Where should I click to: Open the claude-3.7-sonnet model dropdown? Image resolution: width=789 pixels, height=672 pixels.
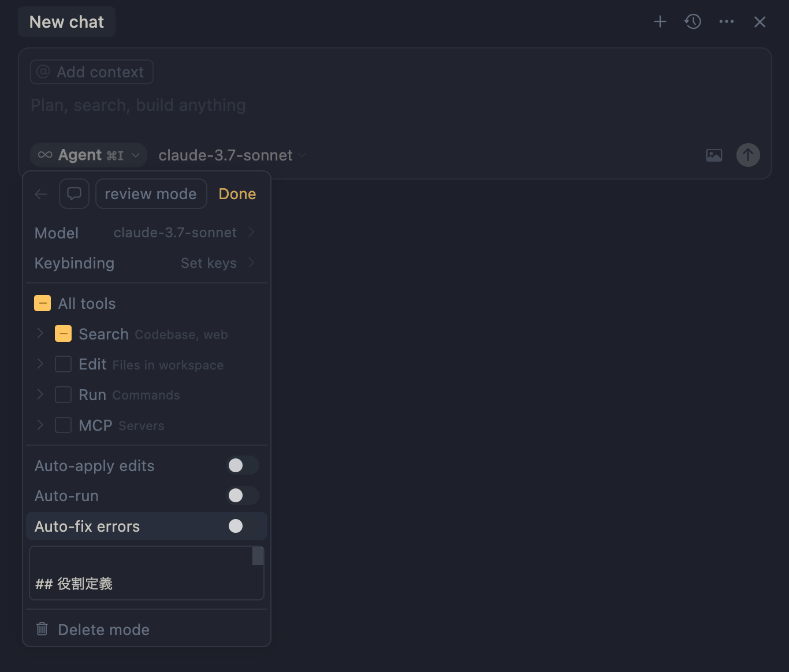[x=231, y=155]
